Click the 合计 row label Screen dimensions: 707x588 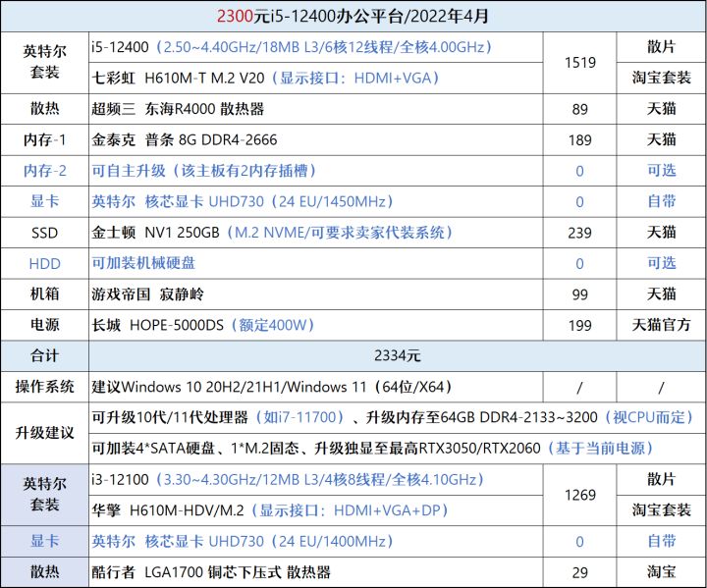44,355
